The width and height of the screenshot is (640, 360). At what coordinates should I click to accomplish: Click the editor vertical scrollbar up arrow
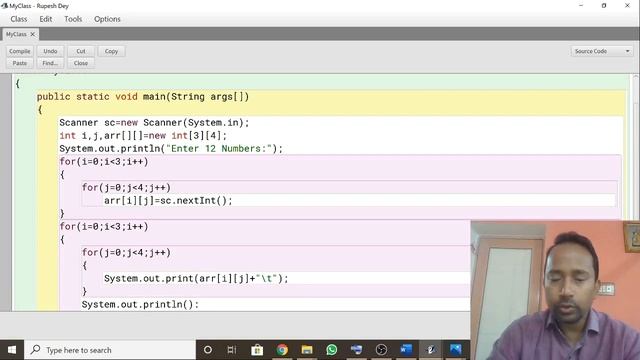click(x=636, y=77)
